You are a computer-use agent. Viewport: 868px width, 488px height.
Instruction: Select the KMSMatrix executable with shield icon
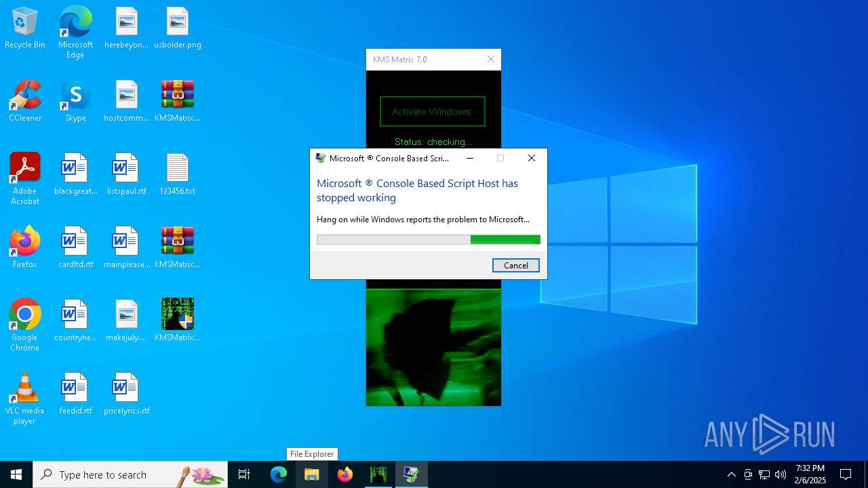click(177, 321)
